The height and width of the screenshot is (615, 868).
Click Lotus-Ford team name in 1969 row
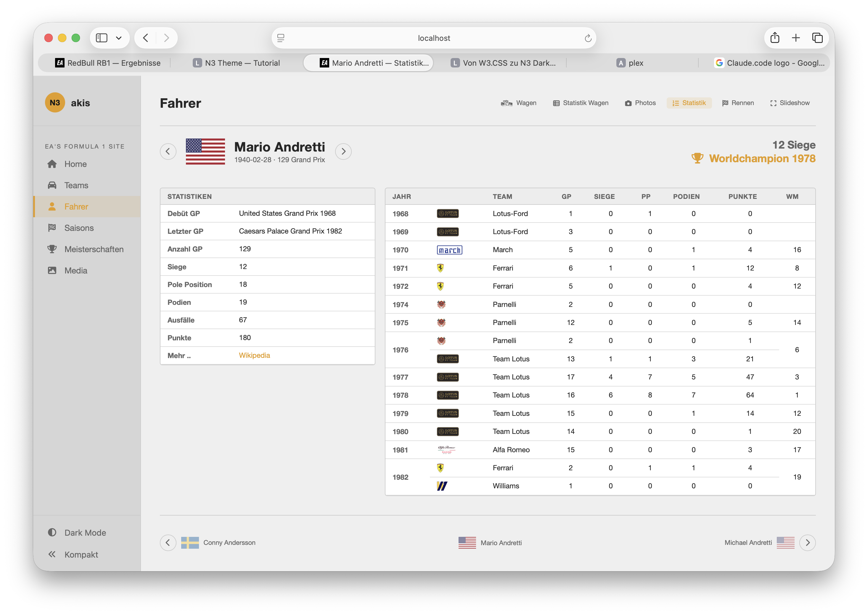pos(510,232)
